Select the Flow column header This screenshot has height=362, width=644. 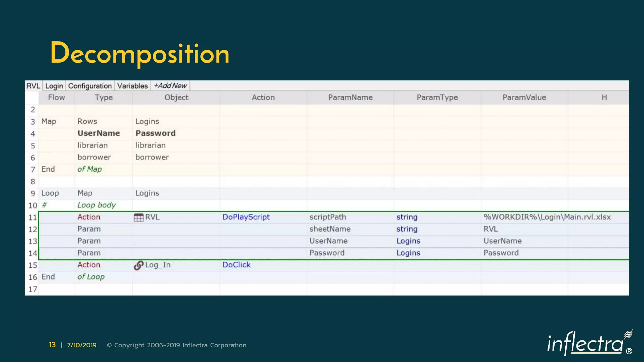56,97
